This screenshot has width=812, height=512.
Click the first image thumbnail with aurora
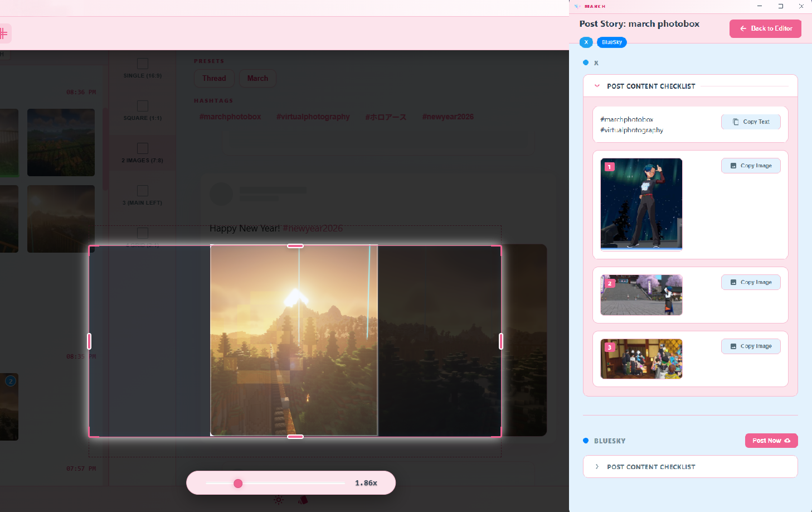click(x=641, y=204)
